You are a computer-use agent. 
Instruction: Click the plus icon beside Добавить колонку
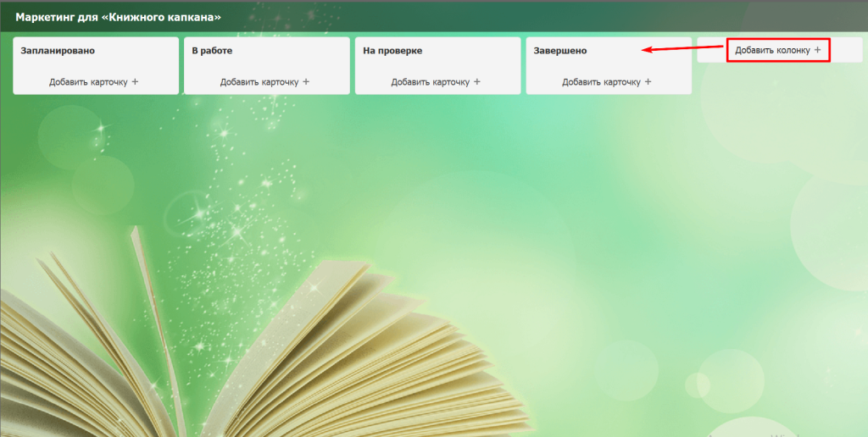click(818, 50)
